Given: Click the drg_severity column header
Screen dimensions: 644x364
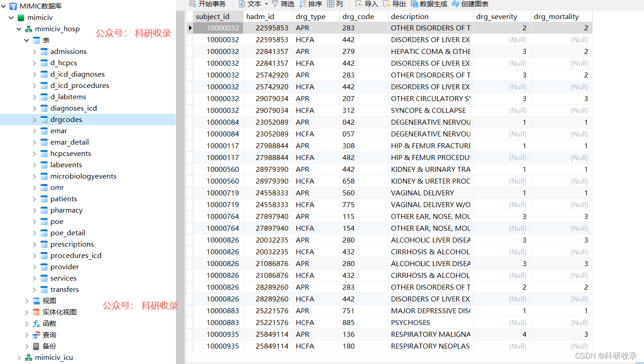Looking at the screenshot, I should point(502,16).
